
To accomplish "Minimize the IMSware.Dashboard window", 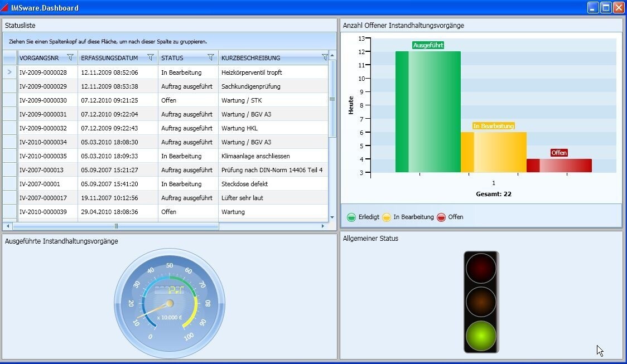I will pyautogui.click(x=593, y=7).
